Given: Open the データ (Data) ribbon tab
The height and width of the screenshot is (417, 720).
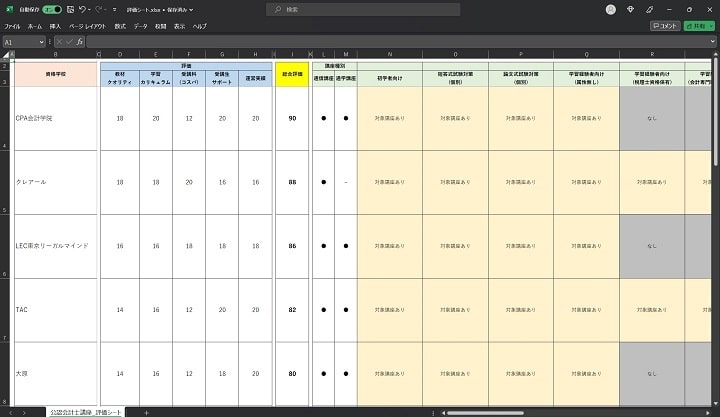Looking at the screenshot, I should coord(140,26).
